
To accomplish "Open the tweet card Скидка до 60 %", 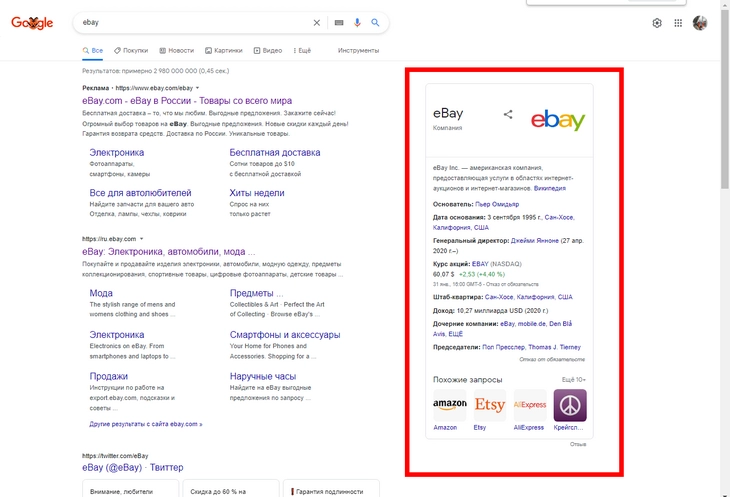I will [231, 488].
